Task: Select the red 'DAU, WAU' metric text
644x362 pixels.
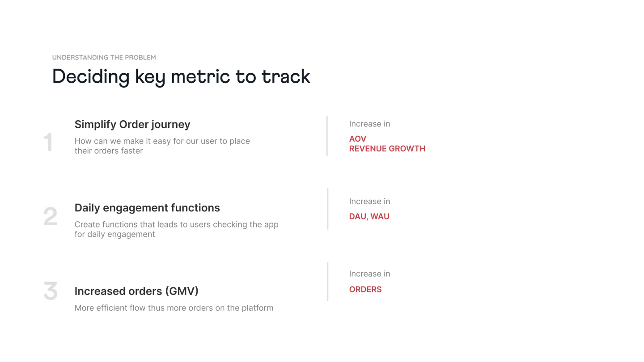Action: 369,217
